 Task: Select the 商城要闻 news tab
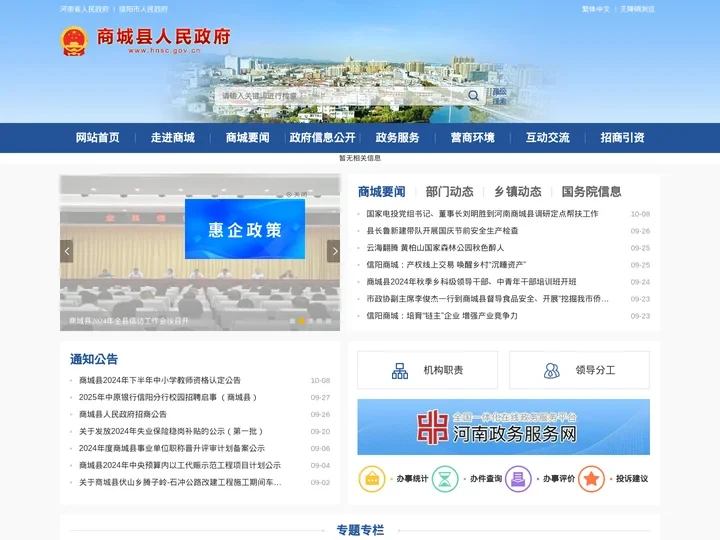pyautogui.click(x=382, y=191)
